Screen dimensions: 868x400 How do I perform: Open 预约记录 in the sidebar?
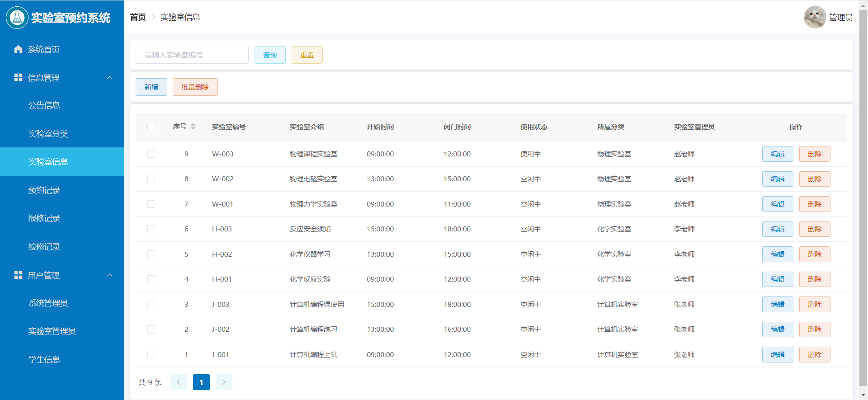[44, 190]
